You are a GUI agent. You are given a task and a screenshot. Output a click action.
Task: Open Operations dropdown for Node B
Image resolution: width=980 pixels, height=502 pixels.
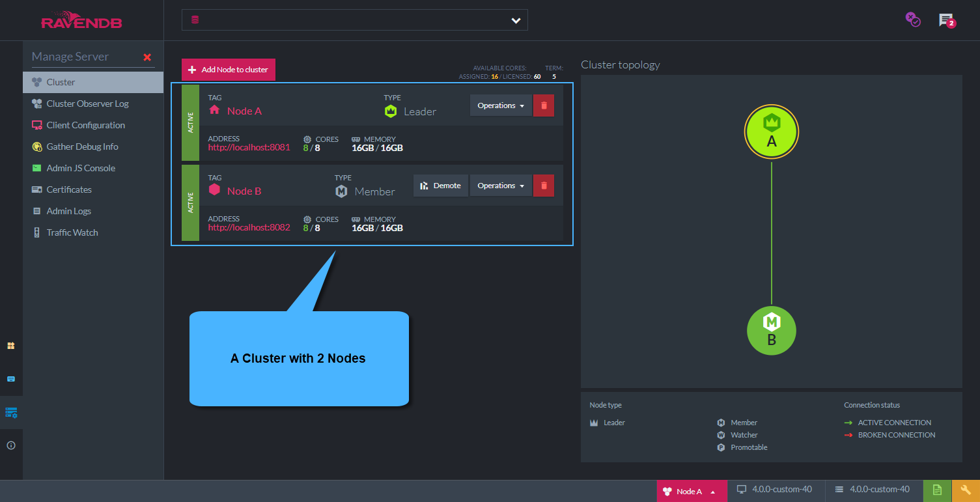point(501,186)
